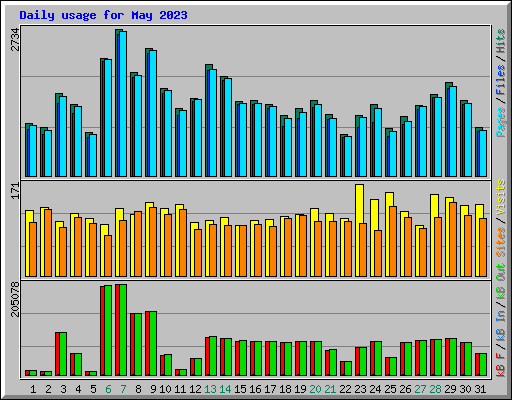Viewport: 512px width, 400px height.
Task: Click day label 30 on the x-axis
Action: (465, 389)
